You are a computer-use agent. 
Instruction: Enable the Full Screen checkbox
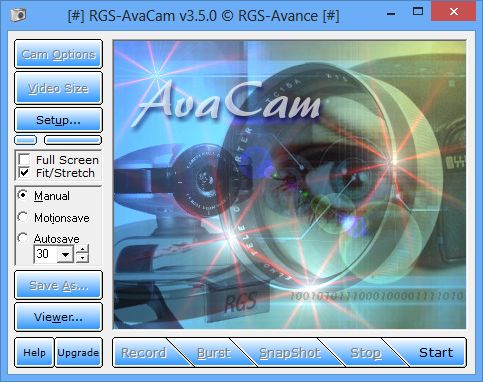click(24, 160)
